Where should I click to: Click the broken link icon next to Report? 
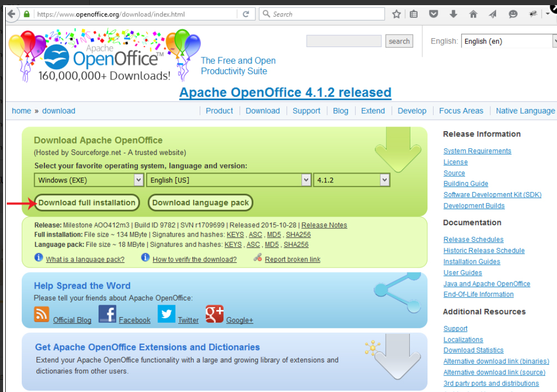pos(258,258)
